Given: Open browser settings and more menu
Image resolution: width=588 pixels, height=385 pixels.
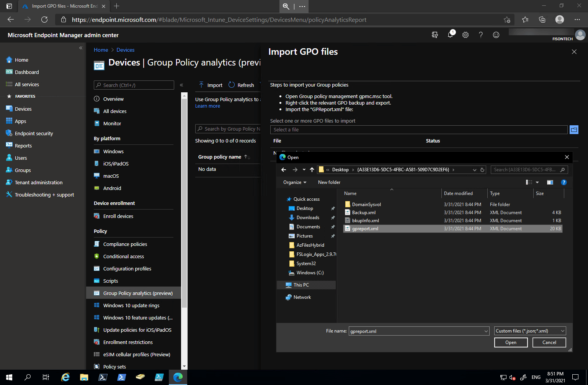Looking at the screenshot, I should tap(577, 20).
